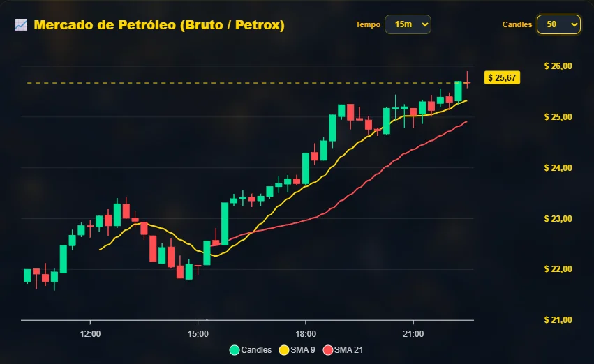The width and height of the screenshot is (594, 364).
Task: Open the Candles 50 dropdown
Action: [x=559, y=24]
